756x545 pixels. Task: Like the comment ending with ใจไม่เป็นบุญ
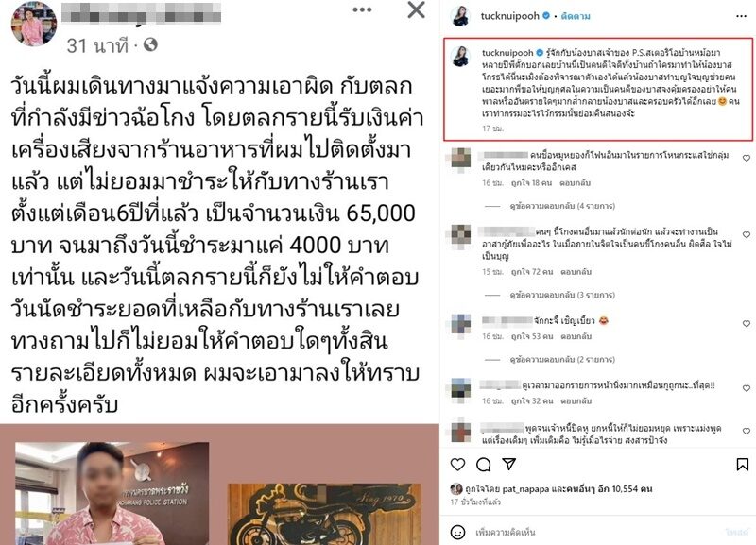747,234
